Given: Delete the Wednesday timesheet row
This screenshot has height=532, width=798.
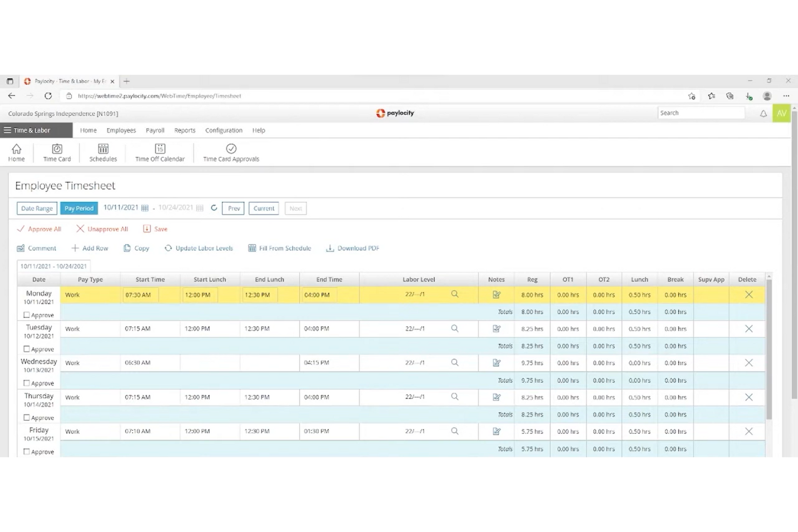Looking at the screenshot, I should (748, 363).
